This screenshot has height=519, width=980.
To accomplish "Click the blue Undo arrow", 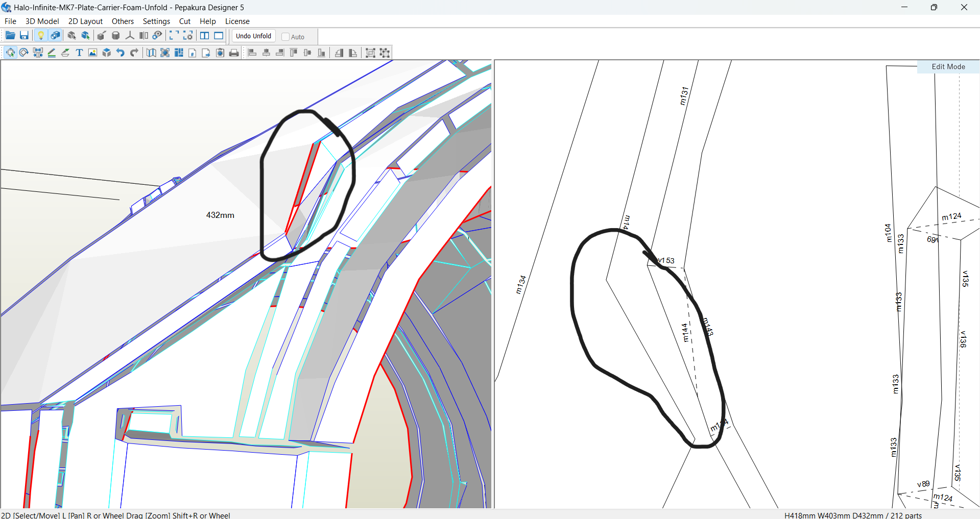I will (121, 53).
